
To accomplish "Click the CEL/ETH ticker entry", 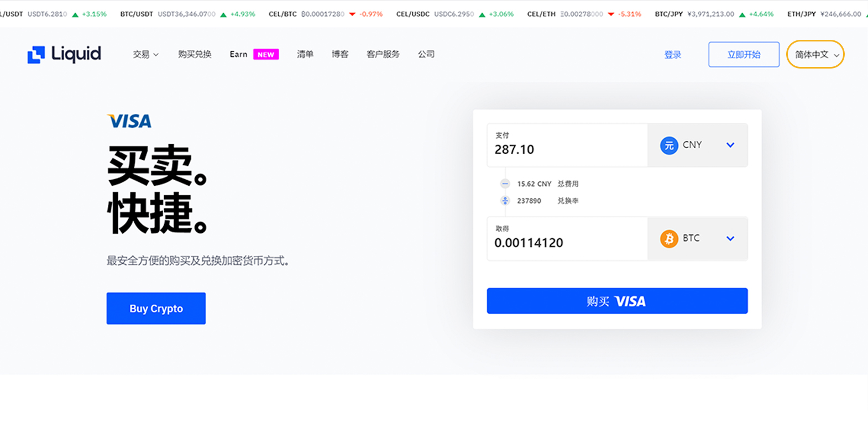I will click(x=584, y=14).
